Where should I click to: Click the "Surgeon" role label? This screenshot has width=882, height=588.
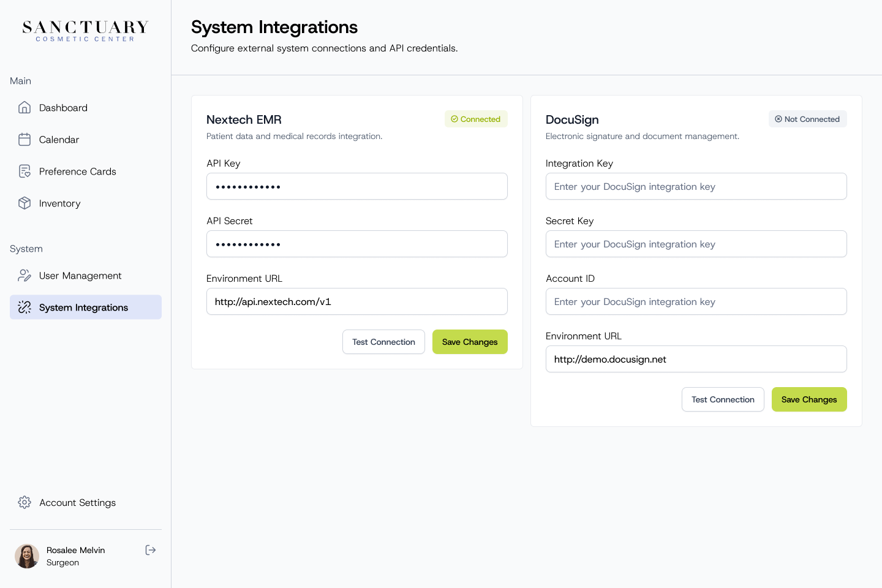coord(62,562)
